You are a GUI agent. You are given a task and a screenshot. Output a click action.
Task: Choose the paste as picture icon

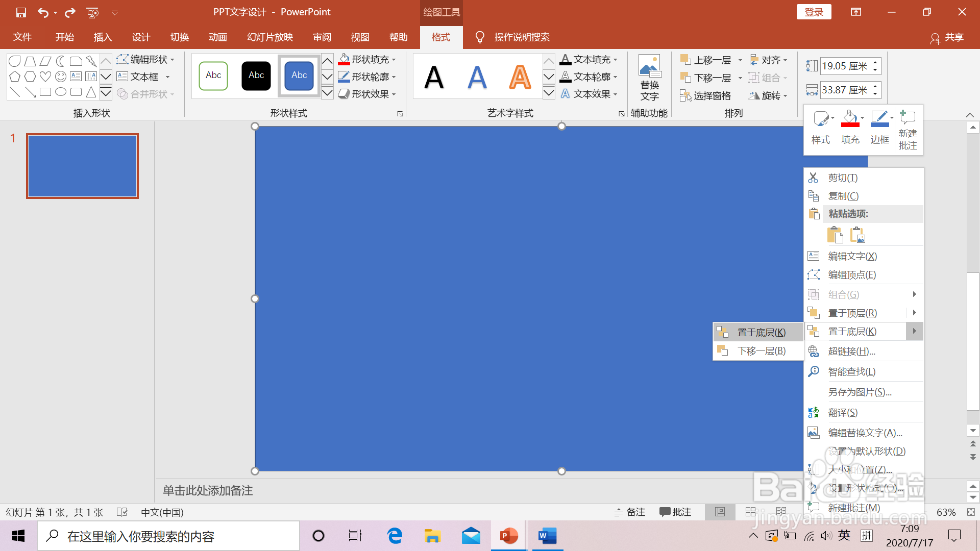tap(858, 235)
